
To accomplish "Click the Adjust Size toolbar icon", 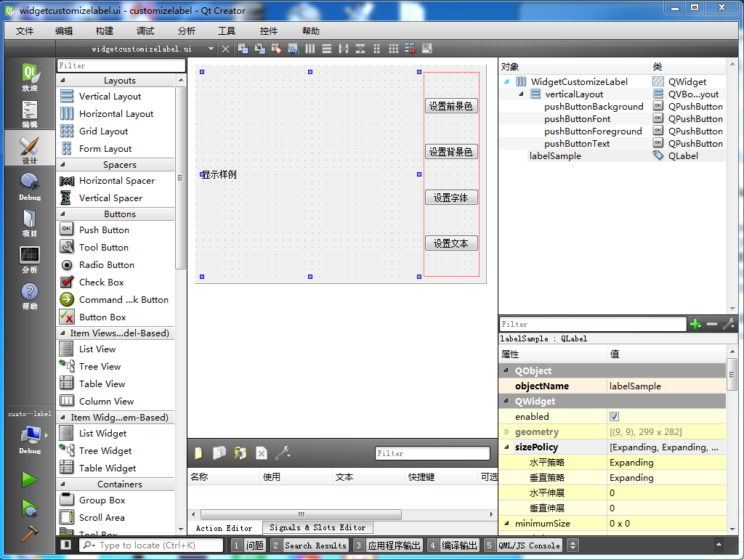I will (427, 49).
